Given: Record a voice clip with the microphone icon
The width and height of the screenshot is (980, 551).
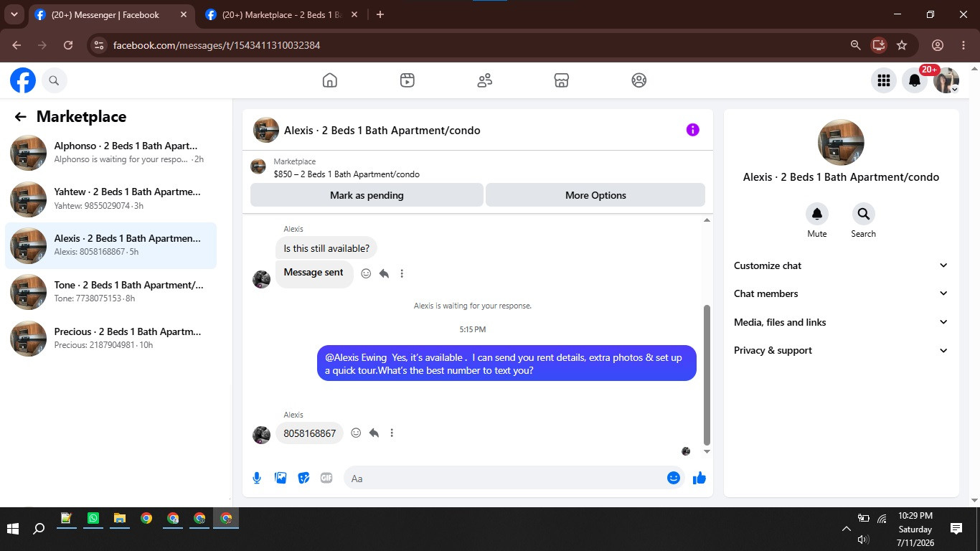Looking at the screenshot, I should coord(257,478).
